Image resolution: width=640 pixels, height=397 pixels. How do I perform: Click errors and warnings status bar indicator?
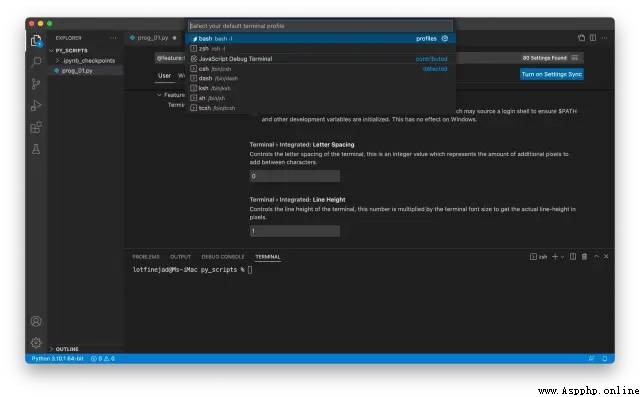(x=103, y=359)
